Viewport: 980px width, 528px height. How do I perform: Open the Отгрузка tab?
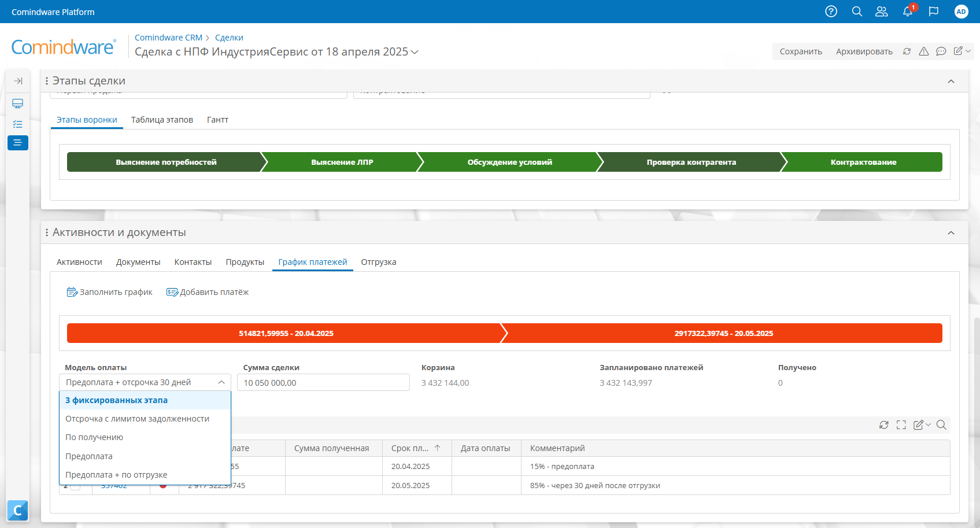[x=379, y=262]
